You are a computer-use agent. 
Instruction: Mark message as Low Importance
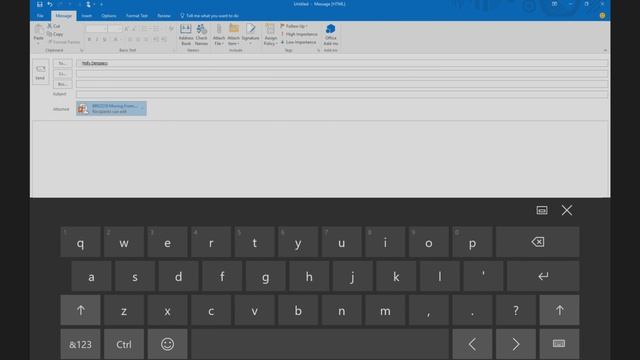pyautogui.click(x=298, y=42)
